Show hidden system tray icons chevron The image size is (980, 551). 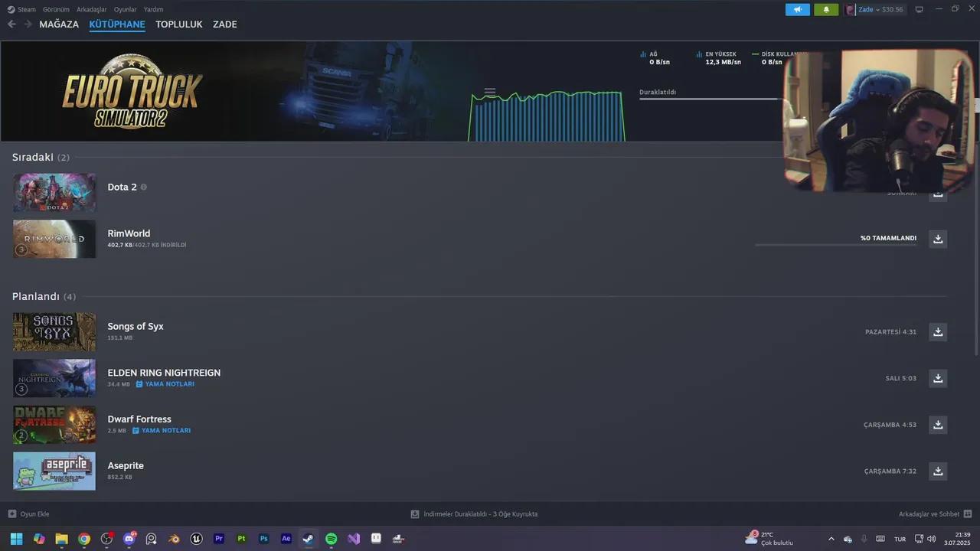831,539
